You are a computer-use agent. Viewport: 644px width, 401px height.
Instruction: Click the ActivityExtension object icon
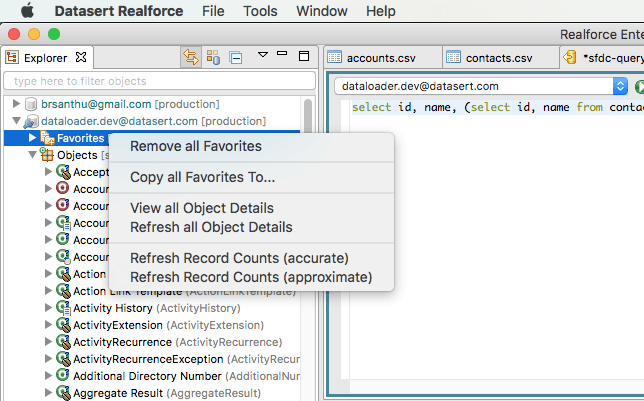click(63, 325)
